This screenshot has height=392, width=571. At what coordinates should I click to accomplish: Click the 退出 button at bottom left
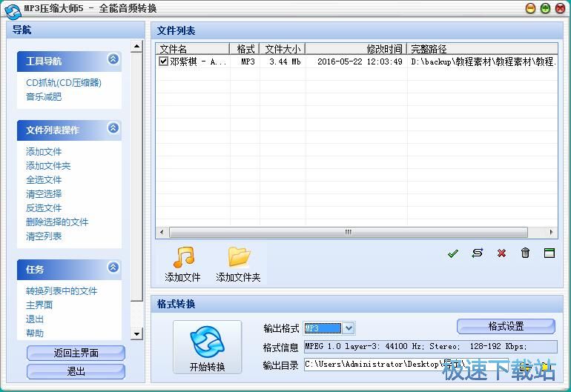[76, 371]
